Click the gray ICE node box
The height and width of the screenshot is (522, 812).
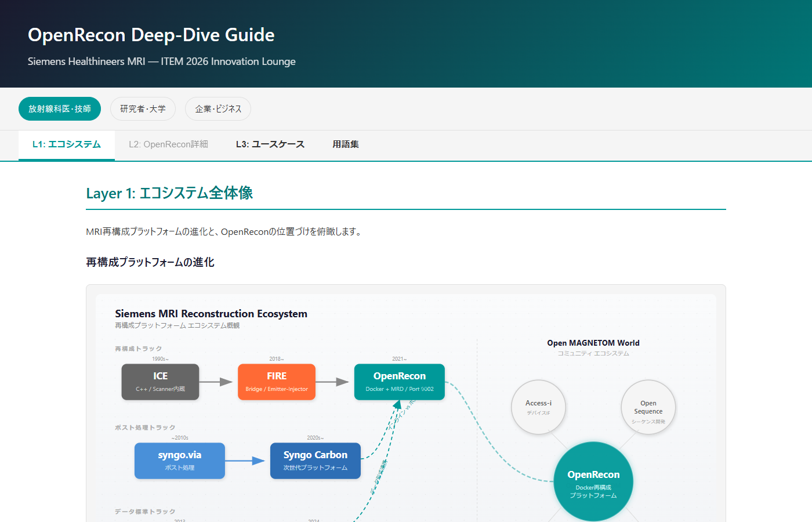point(160,382)
